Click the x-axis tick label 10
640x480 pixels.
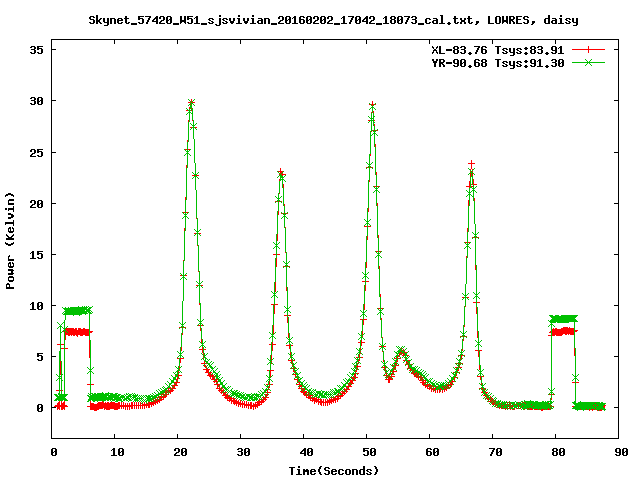click(117, 452)
